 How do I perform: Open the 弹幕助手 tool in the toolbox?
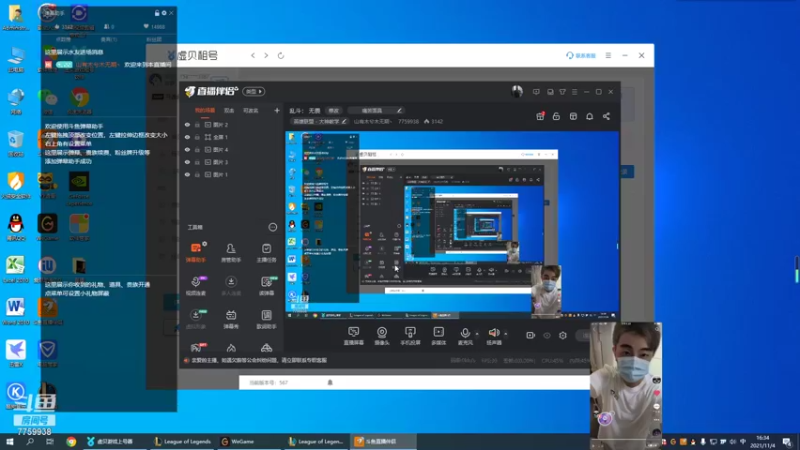tap(195, 252)
